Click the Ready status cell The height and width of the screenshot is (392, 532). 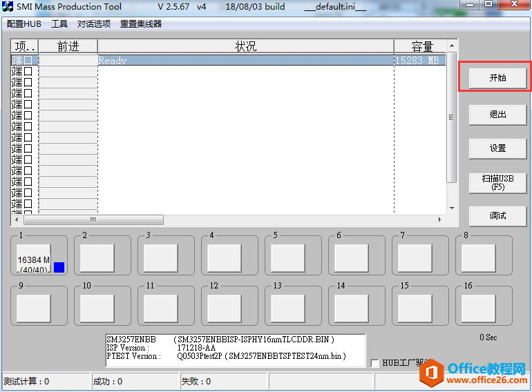coord(246,60)
